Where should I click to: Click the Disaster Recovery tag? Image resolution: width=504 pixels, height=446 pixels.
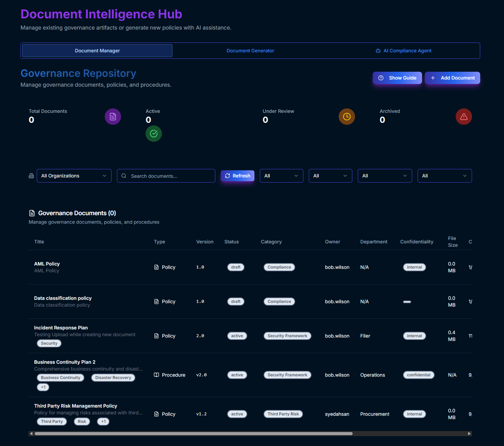click(113, 378)
